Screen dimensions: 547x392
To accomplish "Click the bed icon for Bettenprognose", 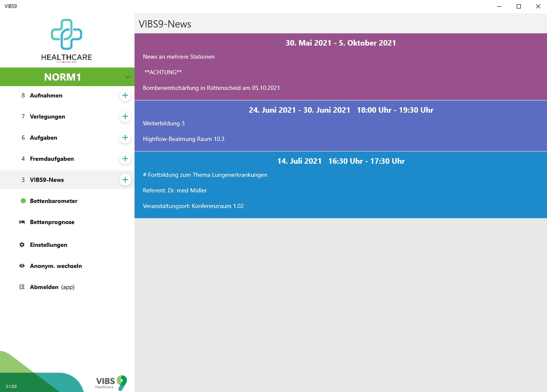I will click(22, 222).
